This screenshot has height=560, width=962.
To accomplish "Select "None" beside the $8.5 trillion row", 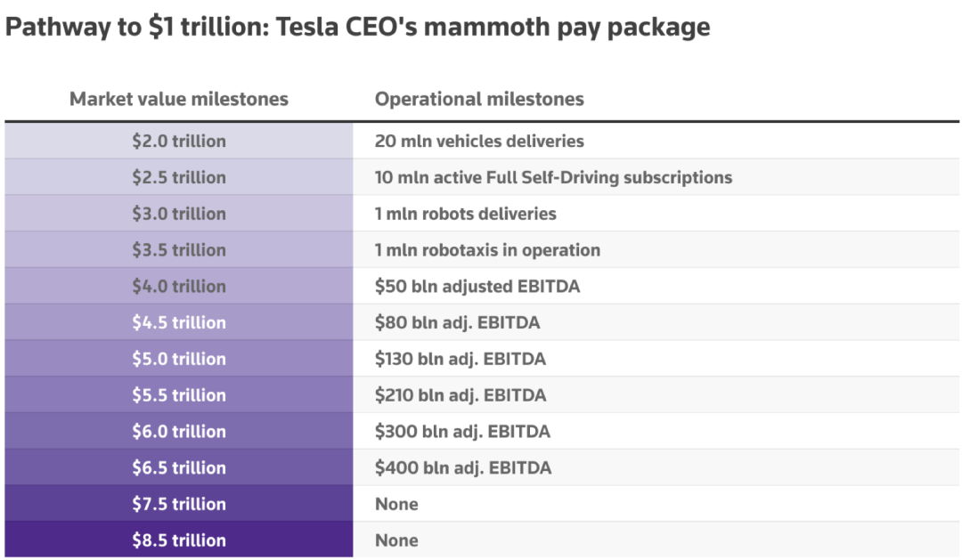I will click(396, 540).
